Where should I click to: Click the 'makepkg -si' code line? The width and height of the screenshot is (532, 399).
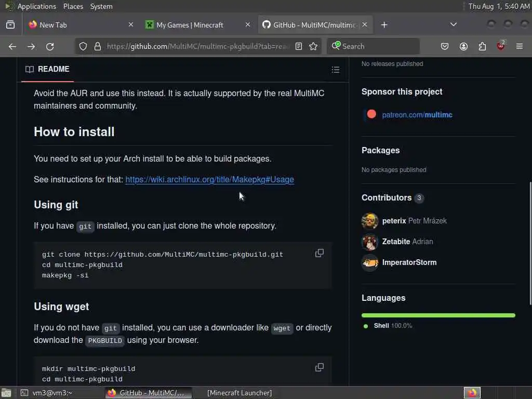click(65, 275)
